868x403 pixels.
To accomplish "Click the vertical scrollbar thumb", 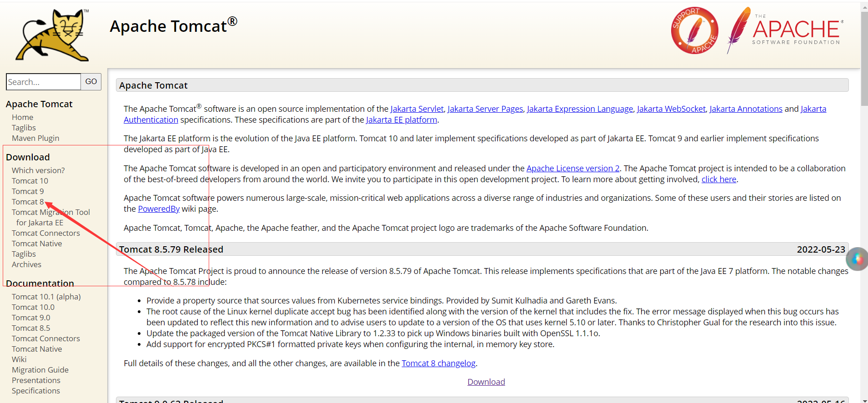I will [x=864, y=59].
